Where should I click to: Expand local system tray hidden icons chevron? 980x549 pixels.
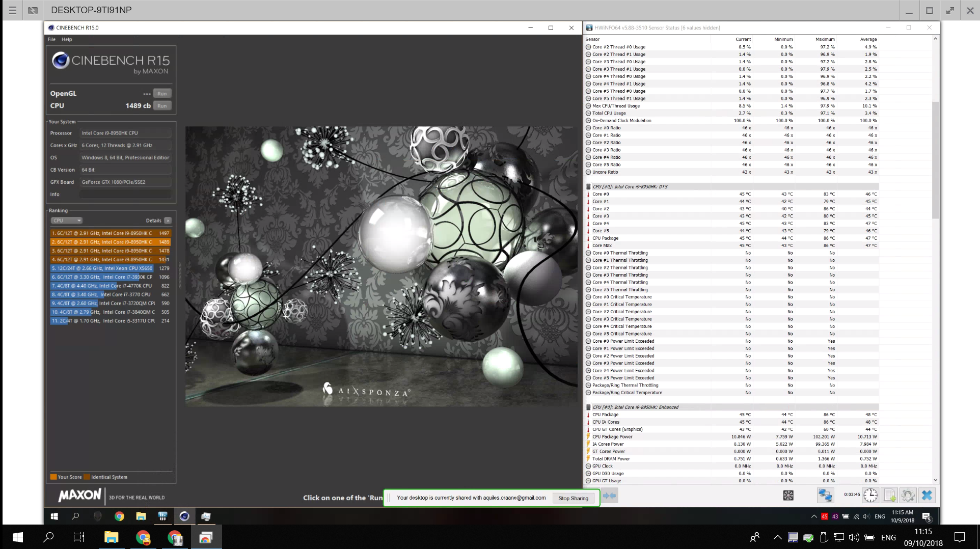(777, 537)
